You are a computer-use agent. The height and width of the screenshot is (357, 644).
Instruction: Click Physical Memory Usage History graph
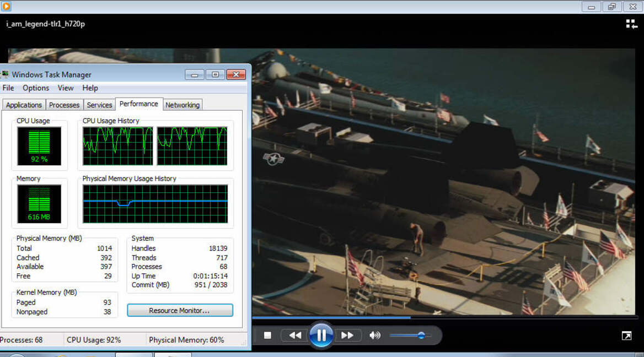pos(155,204)
